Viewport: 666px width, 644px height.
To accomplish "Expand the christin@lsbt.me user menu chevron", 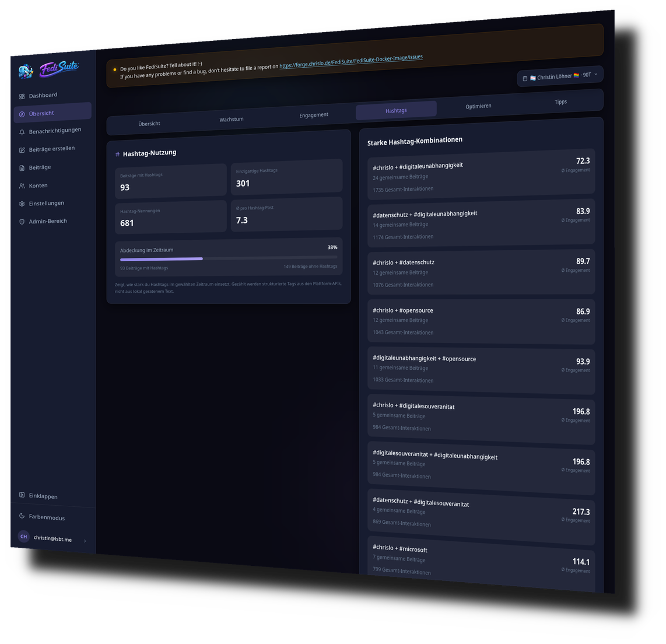I will point(85,541).
